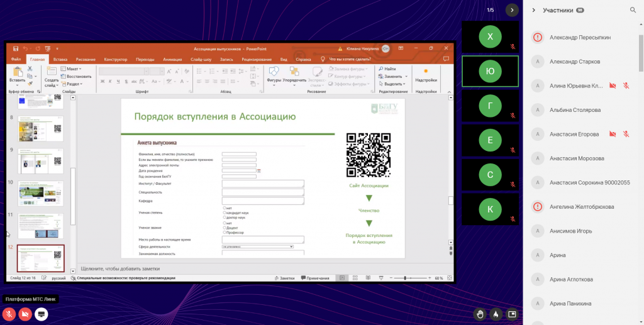Undo the last action in PowerPoint

tap(25, 48)
